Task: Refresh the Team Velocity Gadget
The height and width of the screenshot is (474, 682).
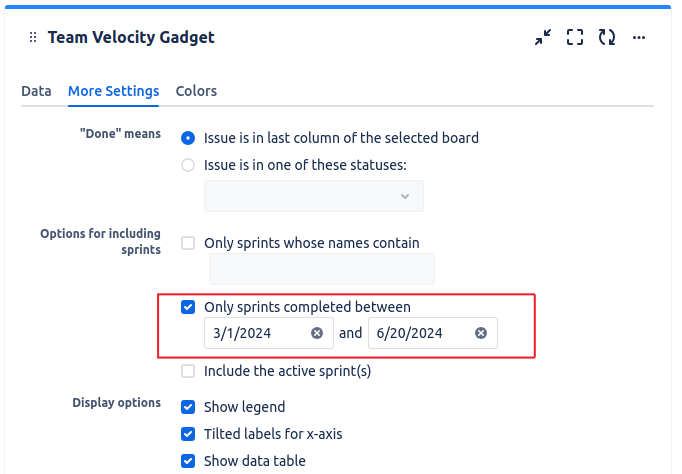Action: (x=607, y=37)
